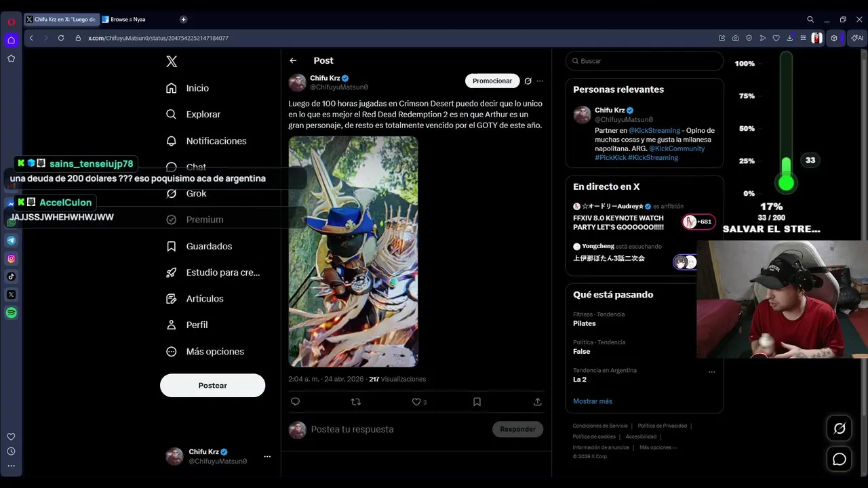Reply using the comment bubble icon
Screen dimensions: 868x488
pos(295,402)
